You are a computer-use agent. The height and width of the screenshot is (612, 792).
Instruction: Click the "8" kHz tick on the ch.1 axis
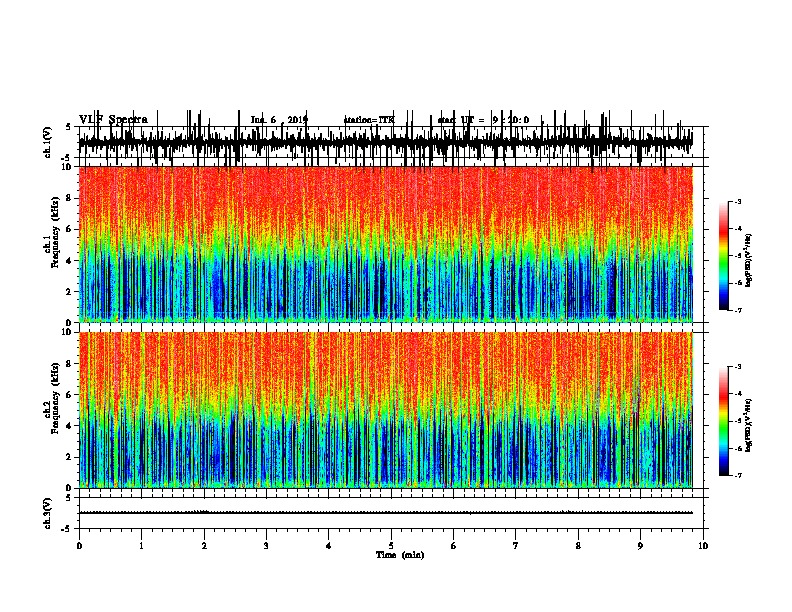tap(70, 198)
